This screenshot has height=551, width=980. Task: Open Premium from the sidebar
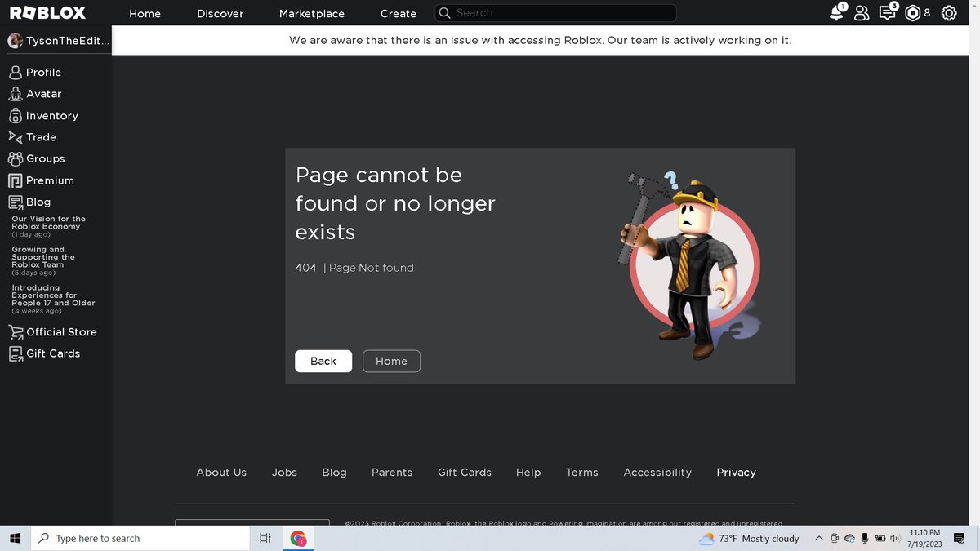point(41,180)
